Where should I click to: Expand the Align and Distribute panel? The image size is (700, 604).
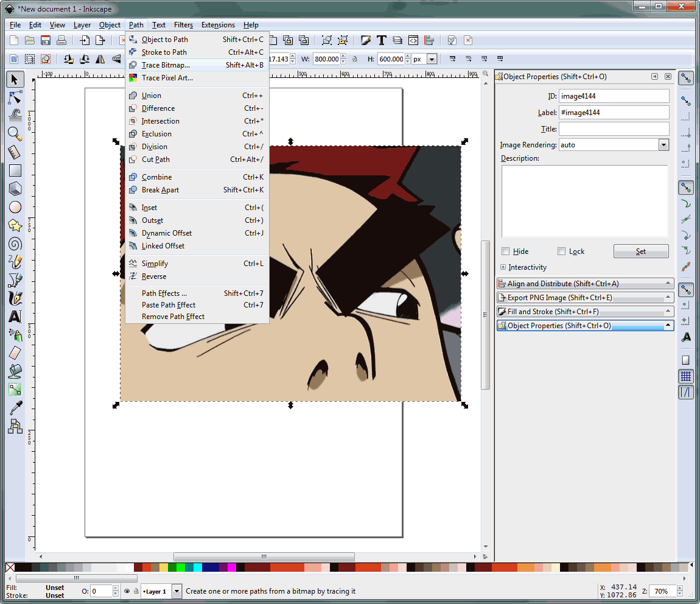pyautogui.click(x=585, y=284)
